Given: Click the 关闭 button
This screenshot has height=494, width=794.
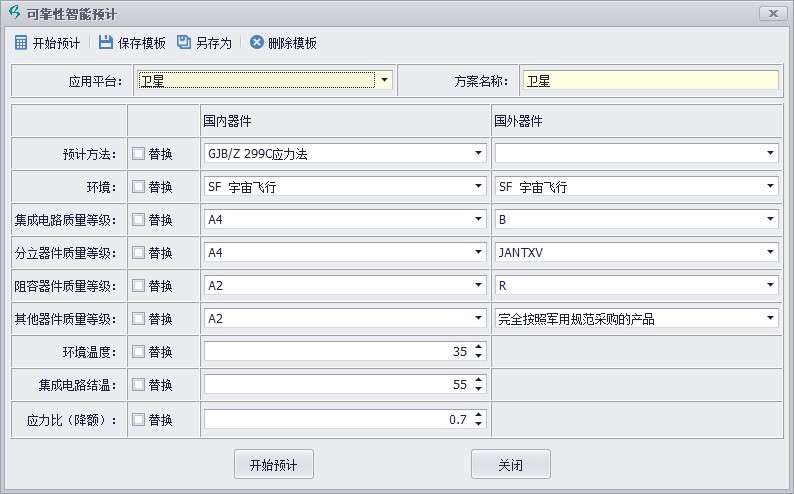Looking at the screenshot, I should 510,465.
